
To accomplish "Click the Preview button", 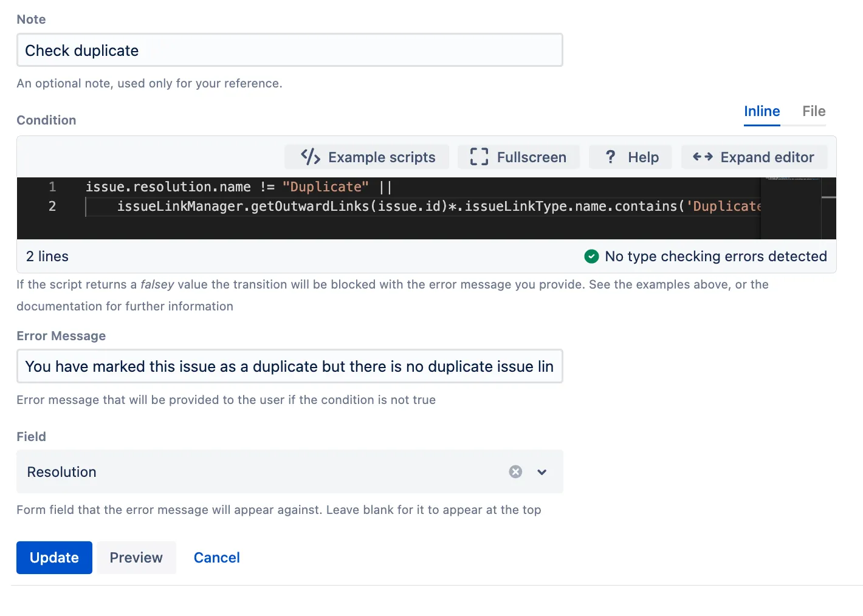I will pyautogui.click(x=136, y=558).
